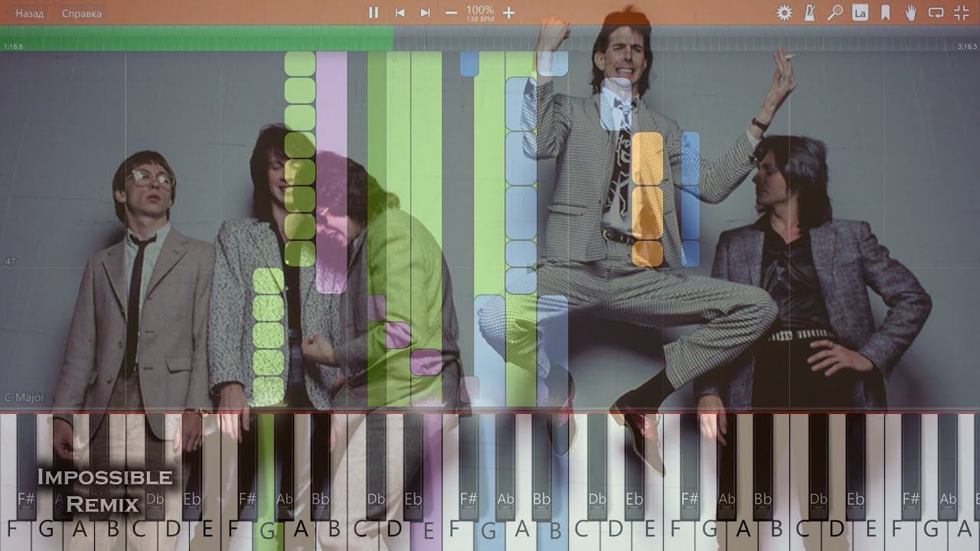This screenshot has width=980, height=551.
Task: Skip ahead with the next-section button
Action: click(x=425, y=12)
